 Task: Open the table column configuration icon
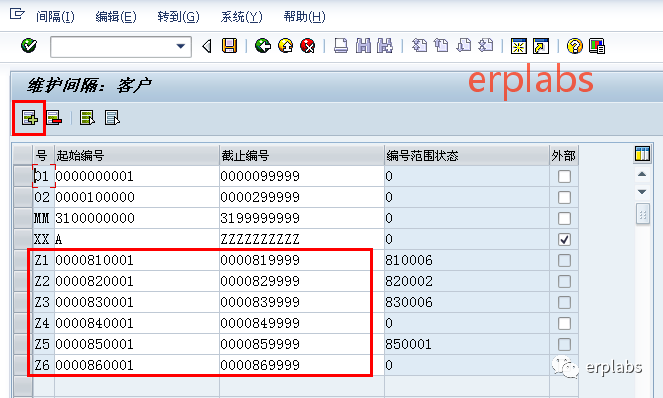pos(642,154)
